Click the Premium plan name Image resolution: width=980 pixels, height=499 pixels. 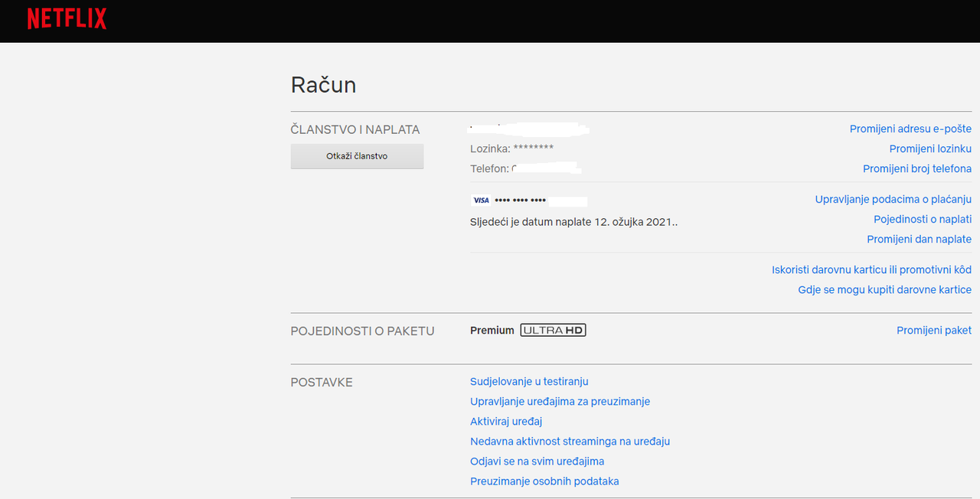coord(492,331)
